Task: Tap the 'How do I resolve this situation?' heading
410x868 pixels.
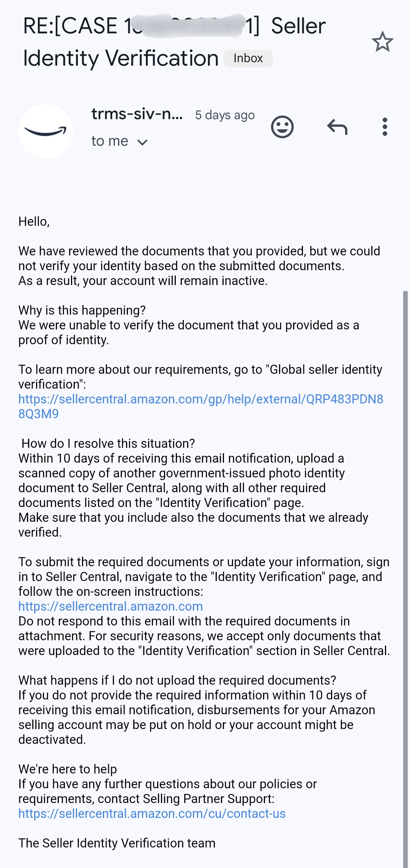Action: [109, 443]
